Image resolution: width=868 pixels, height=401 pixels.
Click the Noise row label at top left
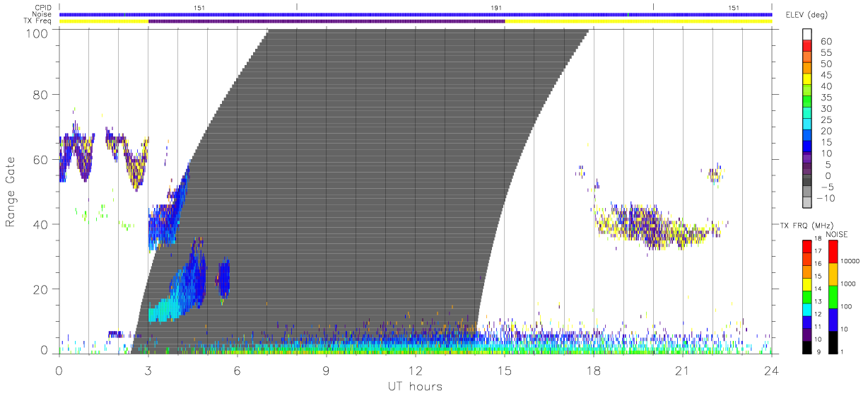[42, 14]
